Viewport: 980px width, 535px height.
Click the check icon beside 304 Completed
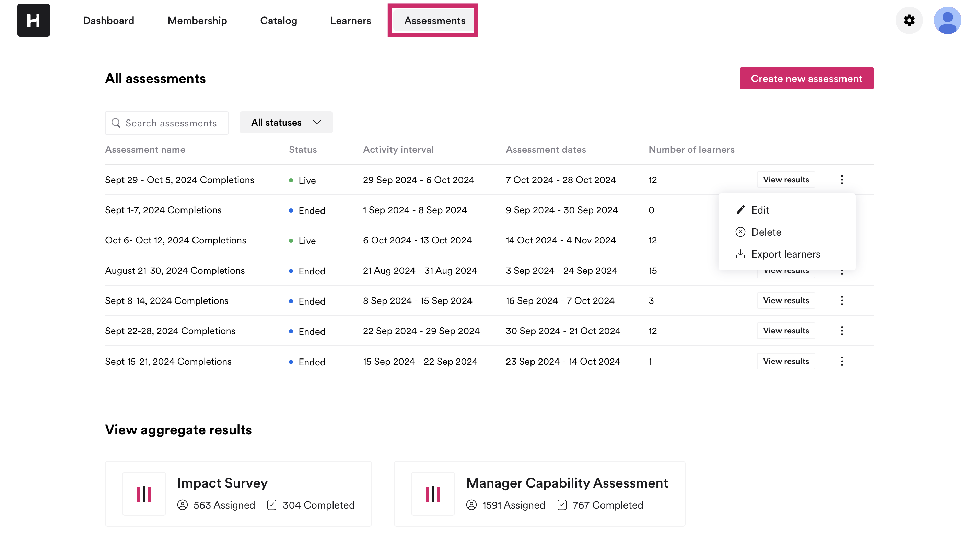click(272, 505)
